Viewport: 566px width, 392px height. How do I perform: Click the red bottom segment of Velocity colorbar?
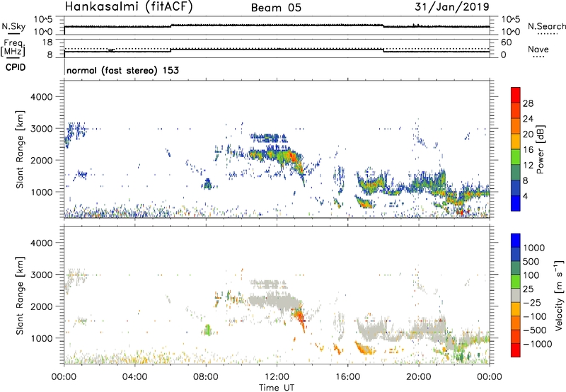point(516,350)
